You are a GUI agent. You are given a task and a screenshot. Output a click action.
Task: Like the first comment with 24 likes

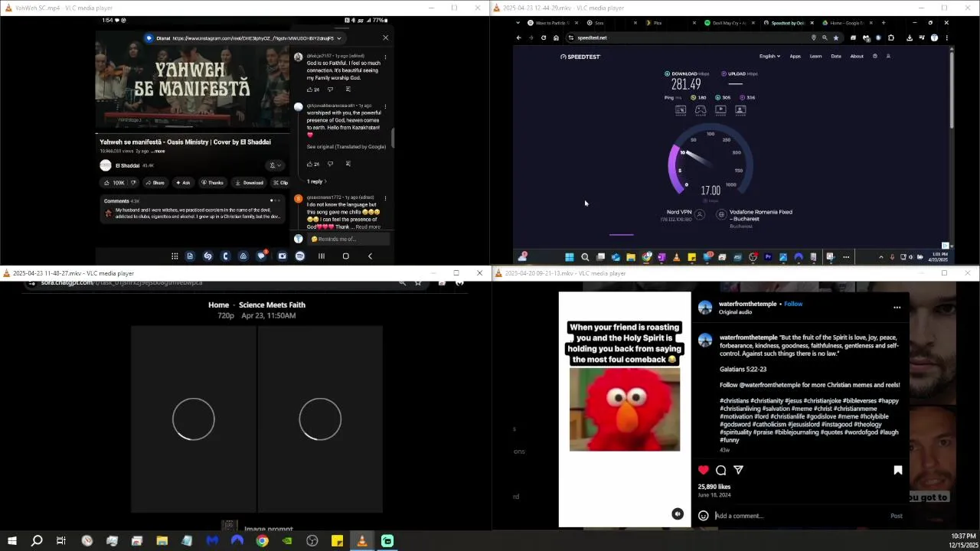[310, 90]
